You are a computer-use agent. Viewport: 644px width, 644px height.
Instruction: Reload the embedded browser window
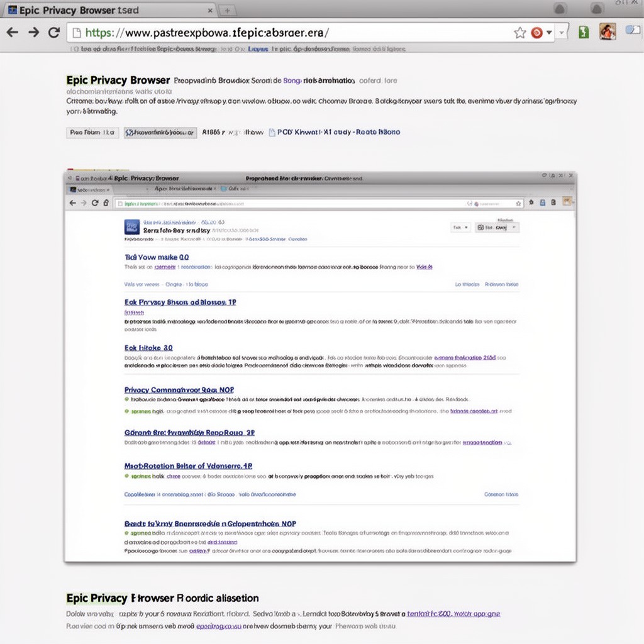click(x=95, y=203)
